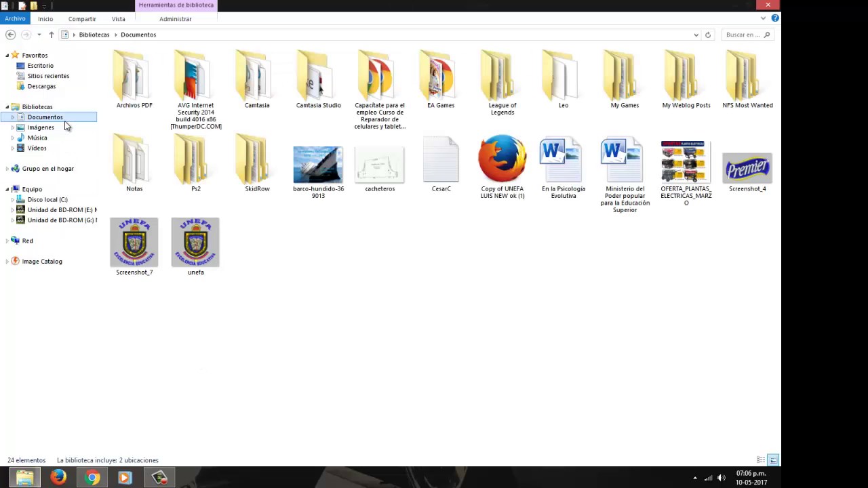Select the Ps2 folder
Image resolution: width=868 pixels, height=488 pixels.
pyautogui.click(x=195, y=163)
